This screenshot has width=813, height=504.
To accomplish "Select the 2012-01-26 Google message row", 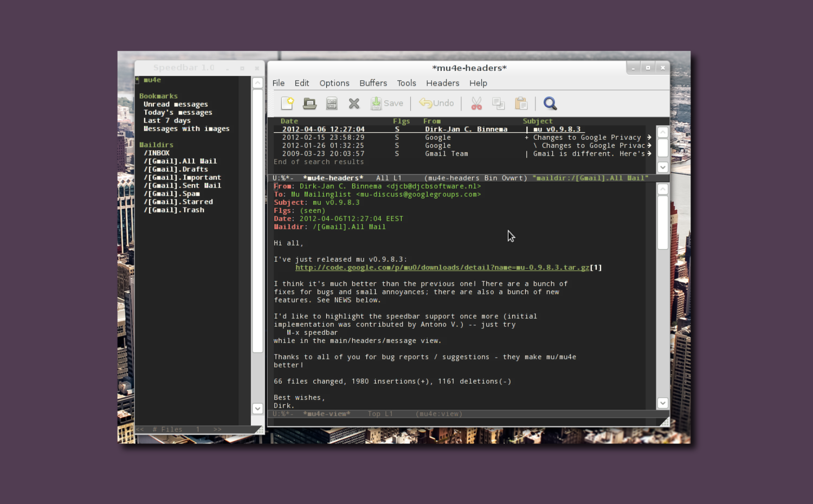I will (x=463, y=145).
